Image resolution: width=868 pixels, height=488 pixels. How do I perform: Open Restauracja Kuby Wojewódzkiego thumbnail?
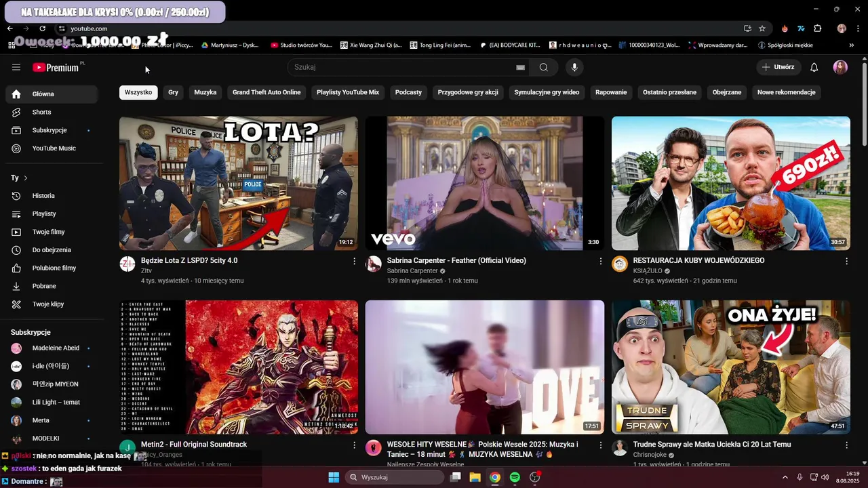[x=731, y=183]
